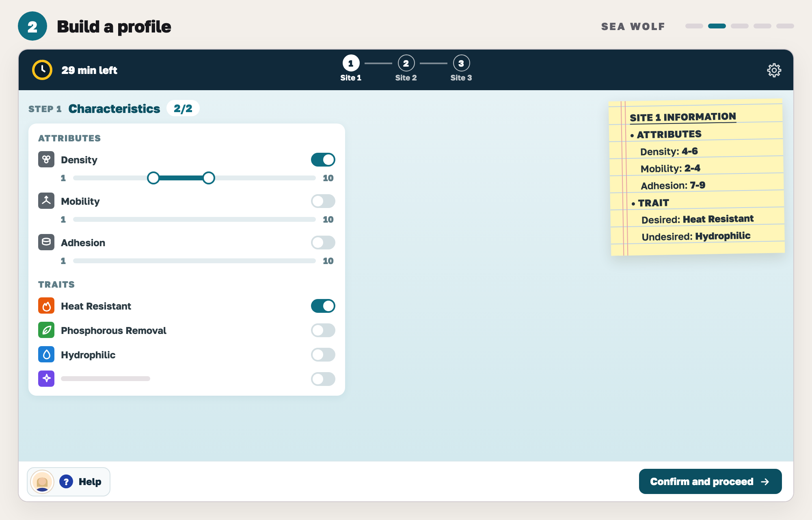Click the orange Heat Resistant flame icon
The width and height of the screenshot is (812, 520).
(x=46, y=305)
